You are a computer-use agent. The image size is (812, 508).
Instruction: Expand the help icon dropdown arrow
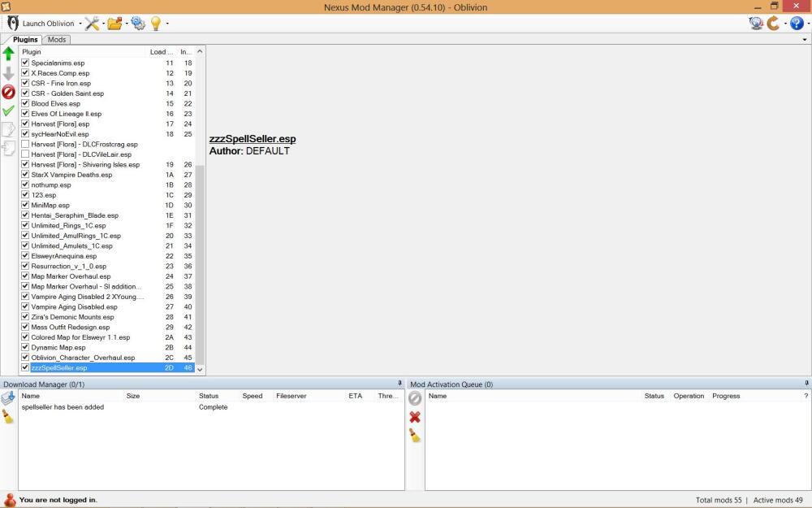click(808, 24)
